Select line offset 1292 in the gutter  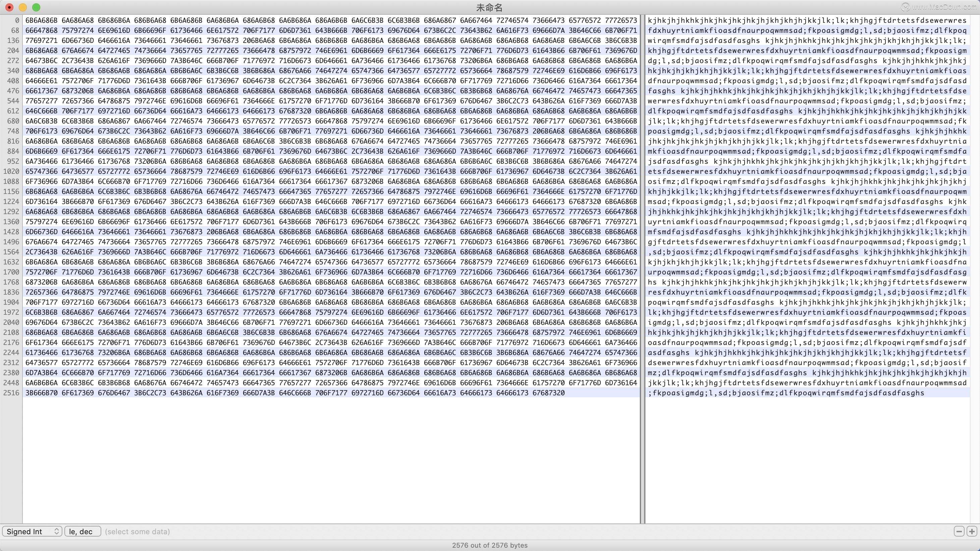(x=11, y=211)
